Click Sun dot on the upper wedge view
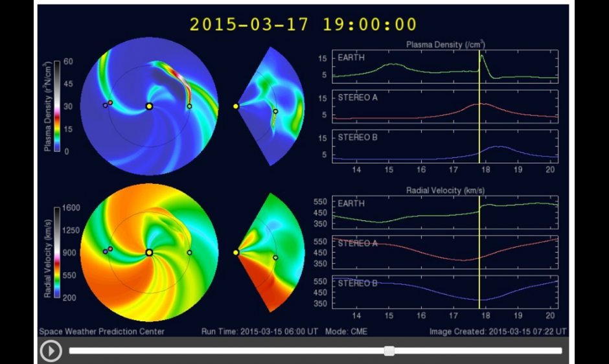Screen dimensions: 609x364 236,106
